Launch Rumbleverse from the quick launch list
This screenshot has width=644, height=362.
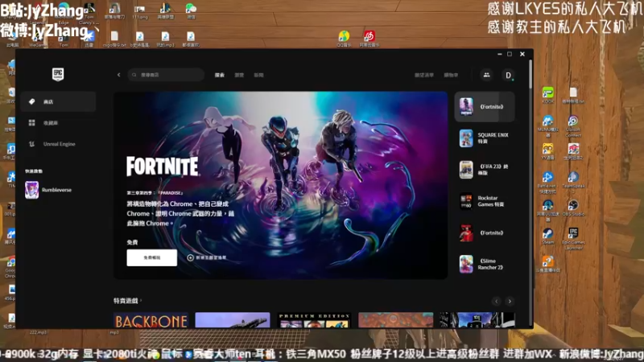pos(49,190)
